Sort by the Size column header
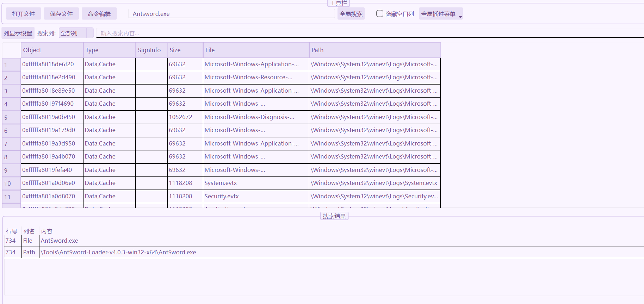The image size is (644, 304). [x=185, y=50]
